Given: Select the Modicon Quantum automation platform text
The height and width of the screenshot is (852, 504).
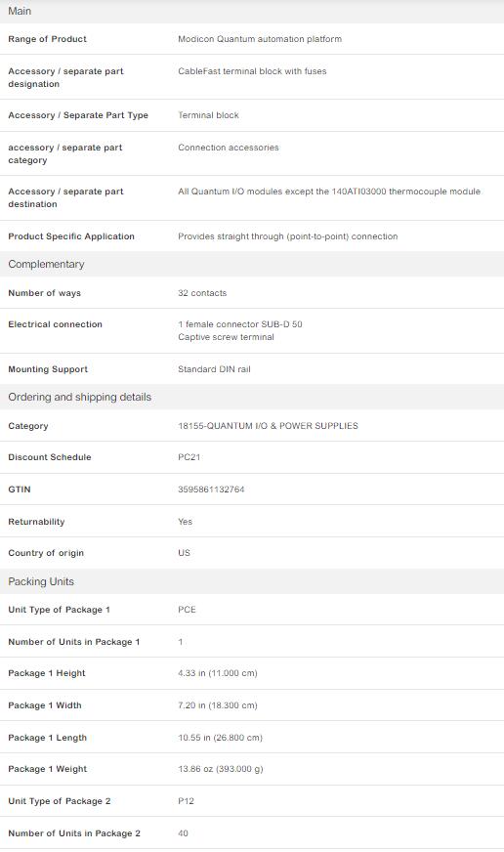Looking at the screenshot, I should [260, 39].
